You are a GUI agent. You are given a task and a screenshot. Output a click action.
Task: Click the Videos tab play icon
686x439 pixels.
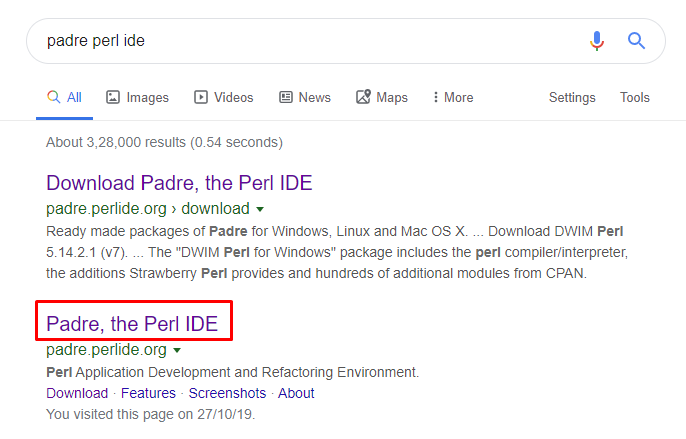(x=201, y=97)
